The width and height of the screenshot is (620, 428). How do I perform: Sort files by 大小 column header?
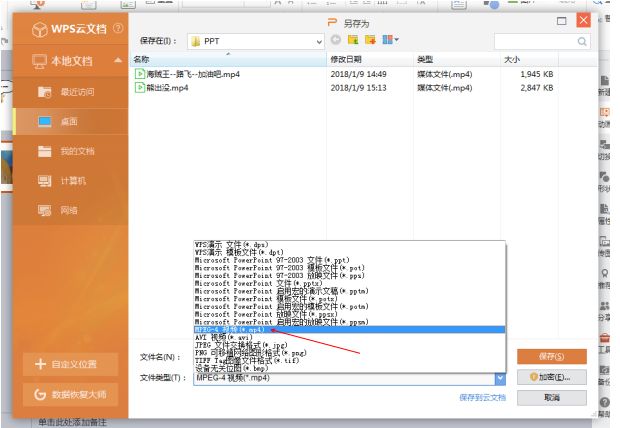tap(529, 59)
